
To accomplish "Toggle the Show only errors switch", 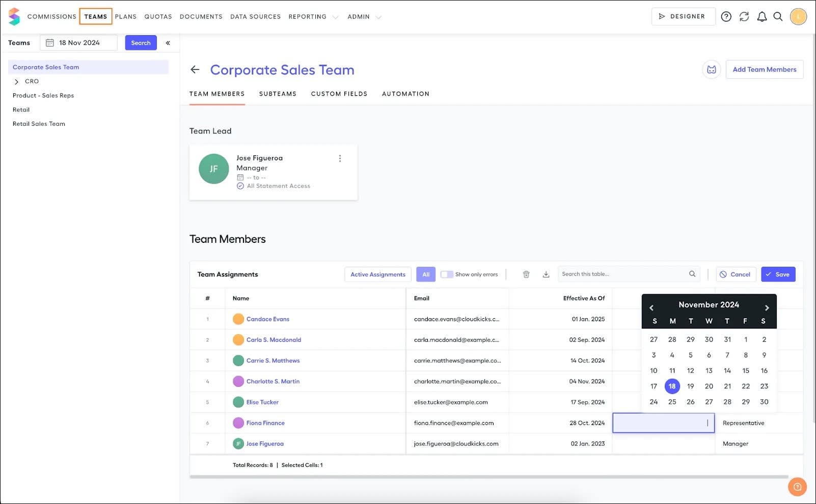I will (447, 274).
